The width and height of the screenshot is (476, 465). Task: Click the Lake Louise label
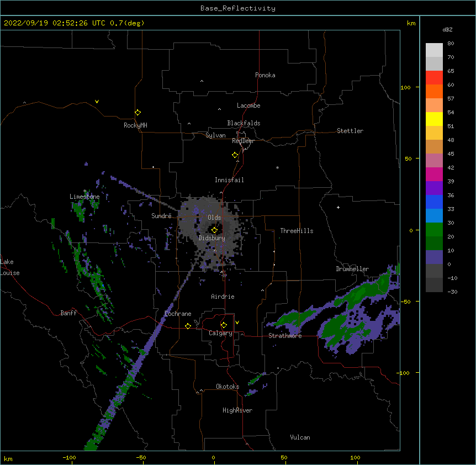click(10, 267)
